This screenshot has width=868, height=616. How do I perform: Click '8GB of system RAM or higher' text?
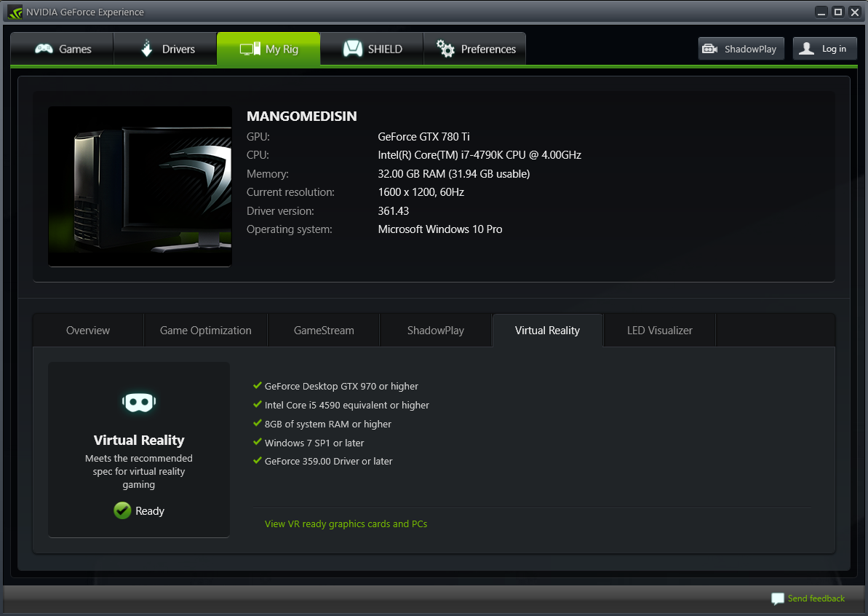[x=327, y=424]
